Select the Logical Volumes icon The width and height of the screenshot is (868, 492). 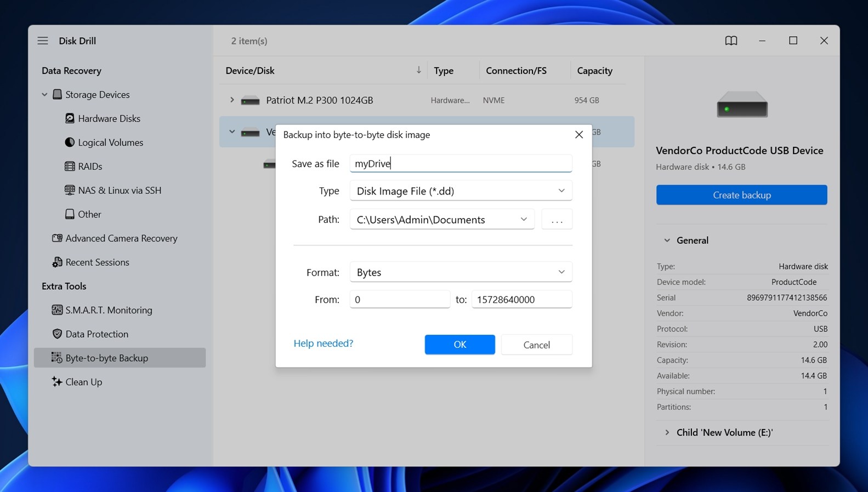[70, 142]
